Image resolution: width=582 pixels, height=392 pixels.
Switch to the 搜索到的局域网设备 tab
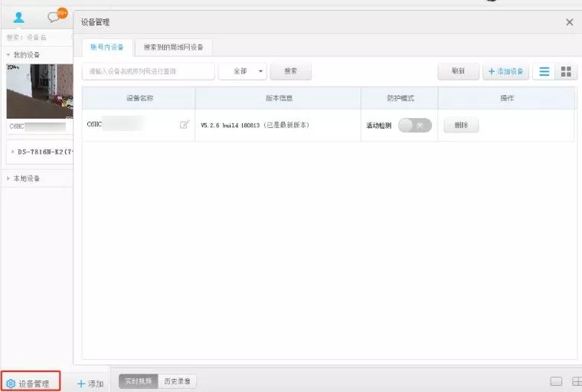tap(174, 47)
